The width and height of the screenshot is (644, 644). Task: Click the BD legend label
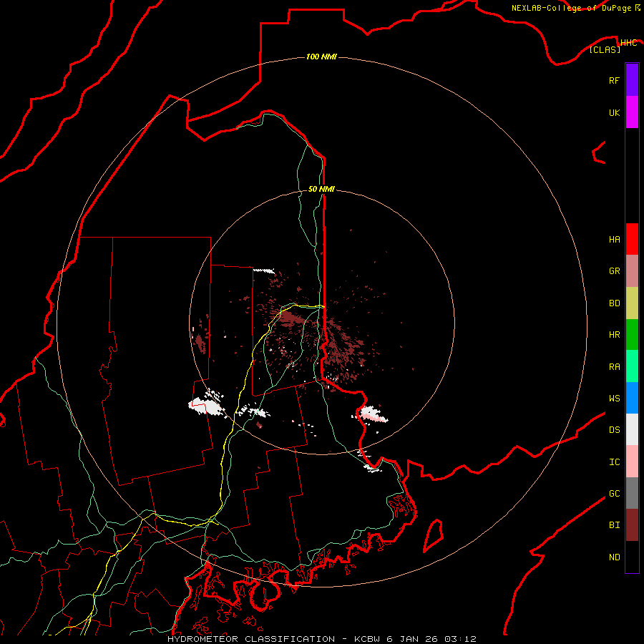pyautogui.click(x=614, y=303)
